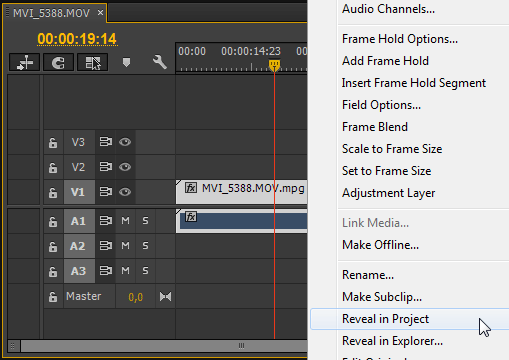Toggle sync lock for V3
Viewport: 509px width, 360px height.
point(106,142)
